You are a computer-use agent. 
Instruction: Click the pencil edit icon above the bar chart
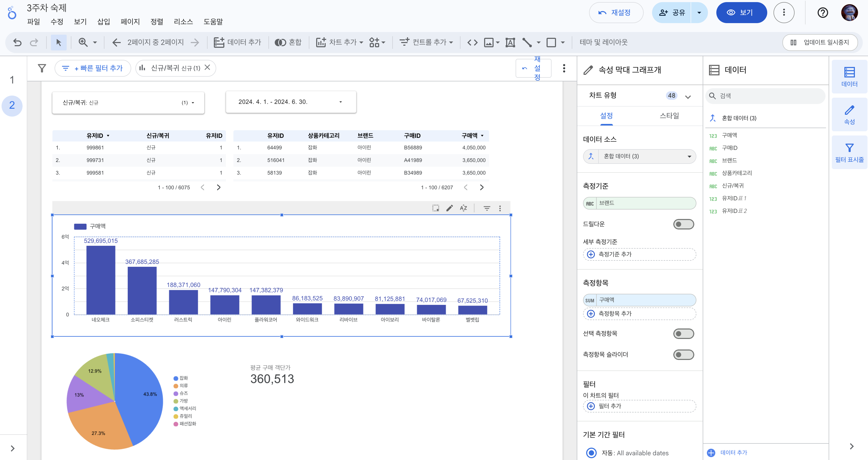pyautogui.click(x=449, y=208)
